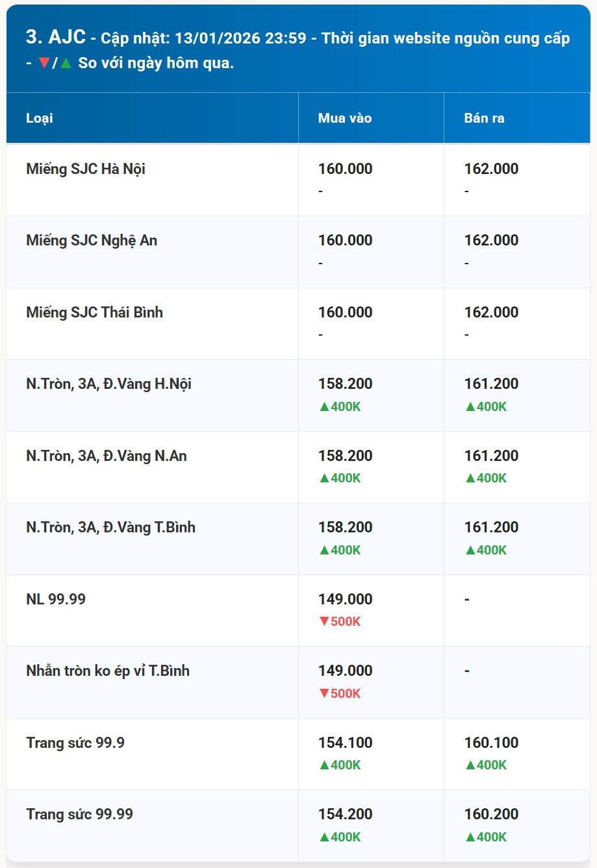
Task: Click the 149.000 buy price for NL 99.99
Action: click(x=346, y=599)
